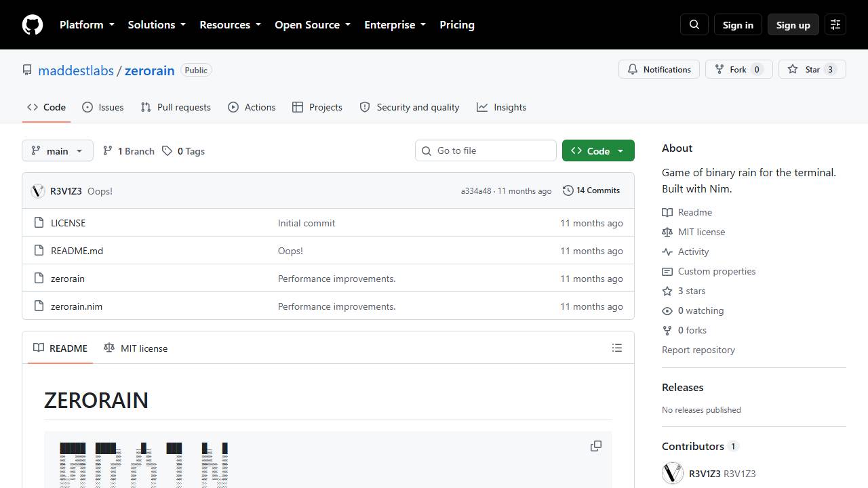Image resolution: width=868 pixels, height=488 pixels.
Task: Fork the zerorain repository
Action: point(738,69)
